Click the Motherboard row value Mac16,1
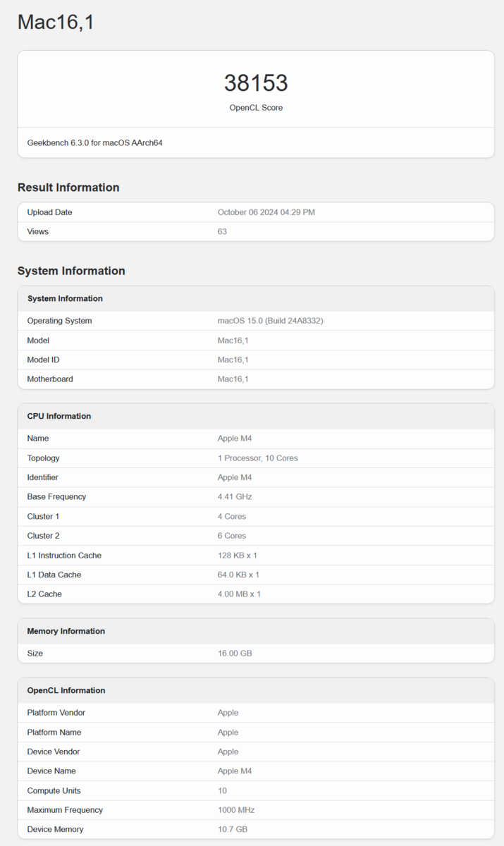Viewport: 504px width, 846px height. [233, 379]
